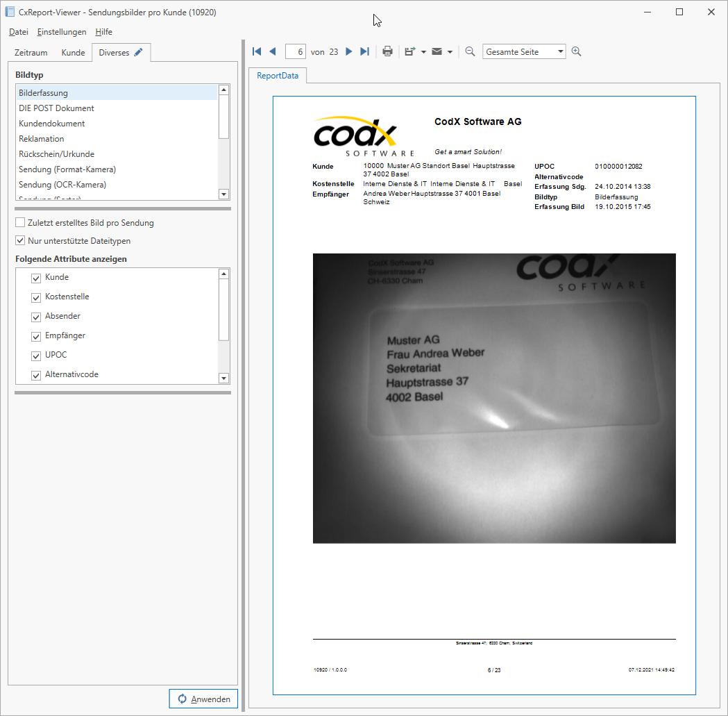
Task: Go to the previous report page
Action: 273,51
